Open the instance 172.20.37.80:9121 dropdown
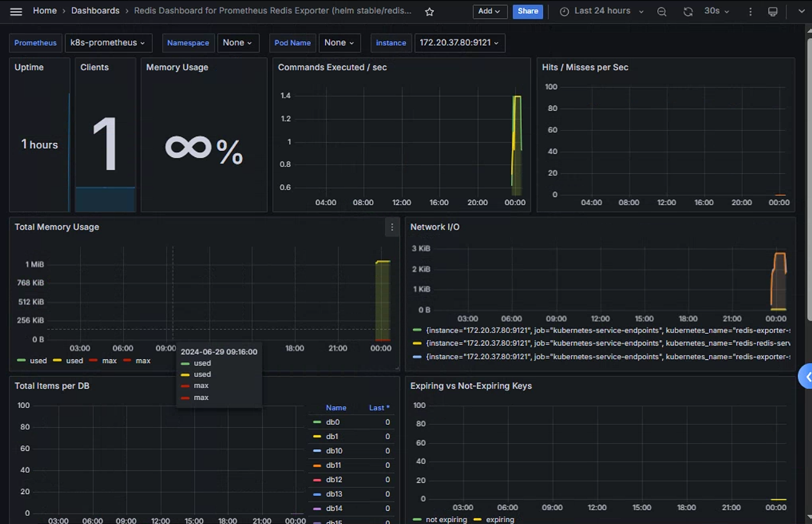The width and height of the screenshot is (812, 524). pyautogui.click(x=459, y=43)
